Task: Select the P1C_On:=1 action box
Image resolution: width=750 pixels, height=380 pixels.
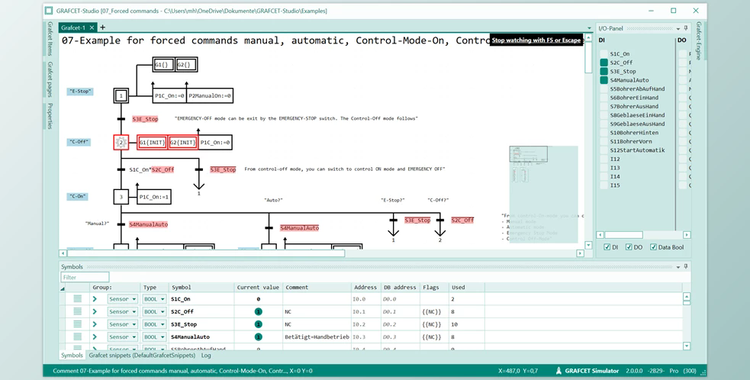Action: tap(154, 197)
